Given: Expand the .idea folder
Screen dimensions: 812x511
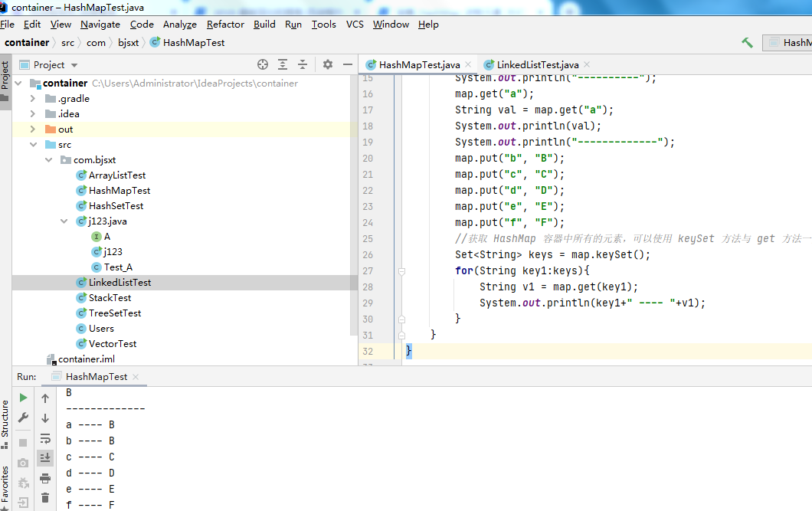Looking at the screenshot, I should click(33, 113).
